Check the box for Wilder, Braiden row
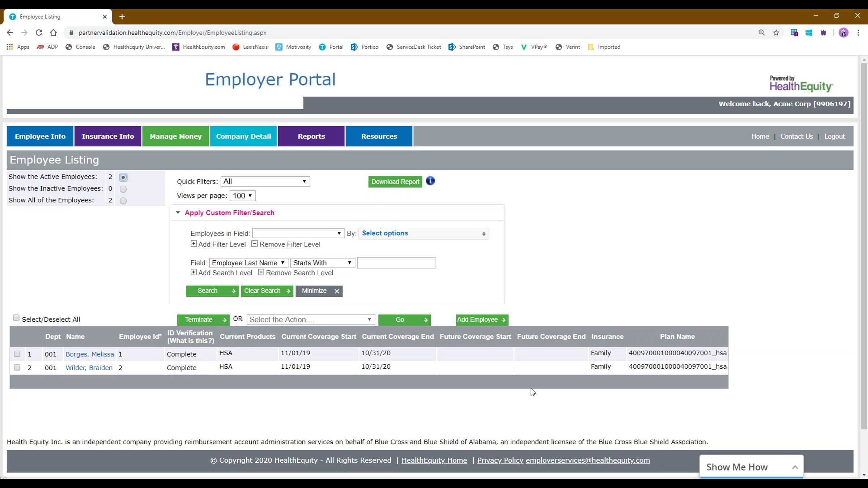 (17, 367)
